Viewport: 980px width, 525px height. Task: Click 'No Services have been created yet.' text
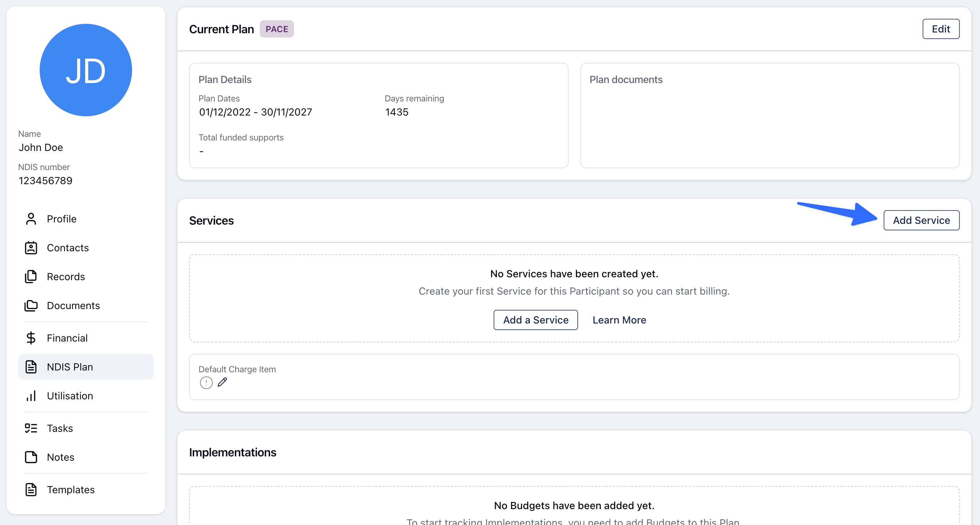(x=574, y=274)
